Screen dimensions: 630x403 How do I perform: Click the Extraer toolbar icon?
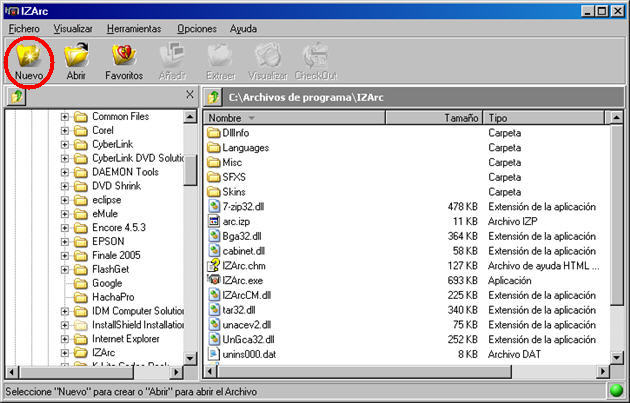coord(219,58)
